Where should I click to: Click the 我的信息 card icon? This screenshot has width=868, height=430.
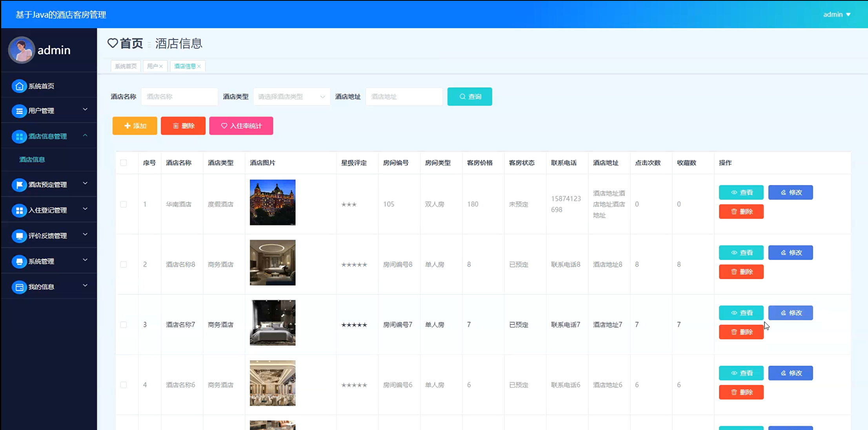(19, 287)
